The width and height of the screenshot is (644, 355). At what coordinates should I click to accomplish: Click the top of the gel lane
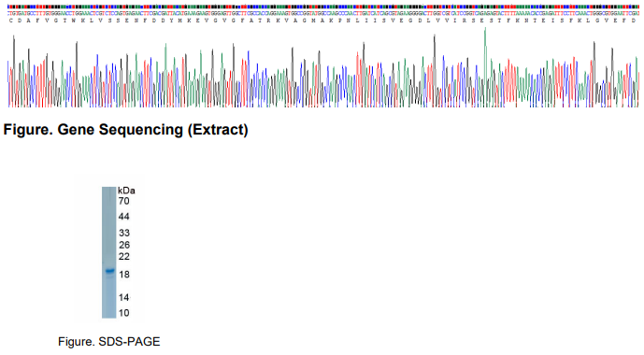[108, 190]
